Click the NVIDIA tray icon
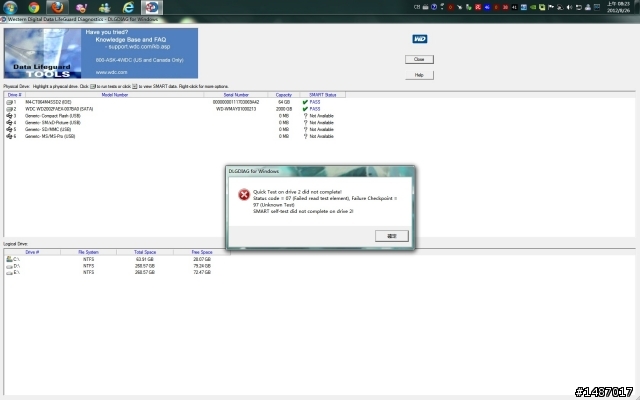The height and width of the screenshot is (400, 640). pyautogui.click(x=533, y=7)
